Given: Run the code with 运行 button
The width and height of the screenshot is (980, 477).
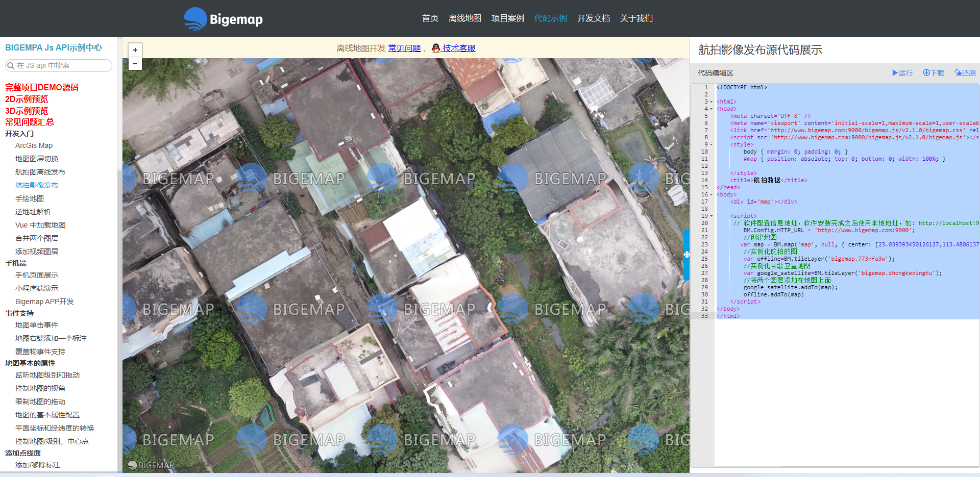Looking at the screenshot, I should pos(902,73).
